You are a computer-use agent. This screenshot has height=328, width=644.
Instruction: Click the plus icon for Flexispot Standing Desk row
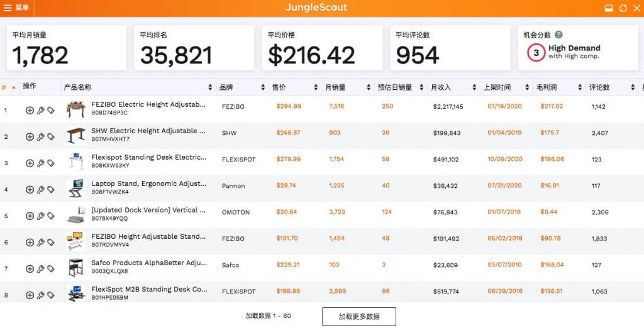pos(30,163)
